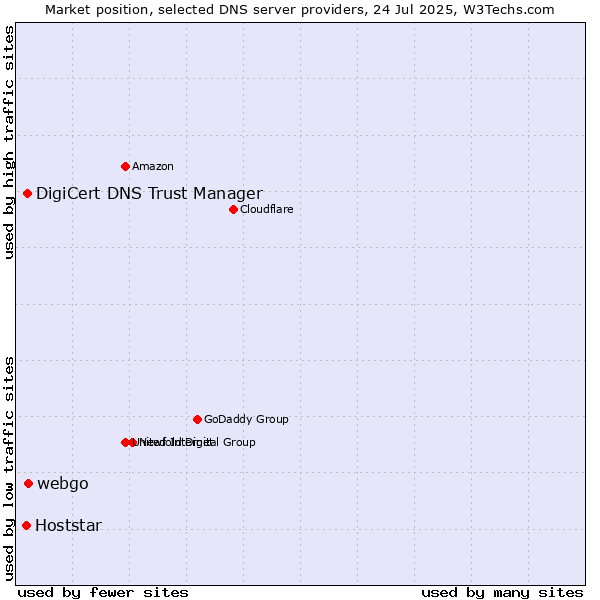
Task: Click the 'DigiCert DNS Trust Manager' label
Action: tap(149, 194)
